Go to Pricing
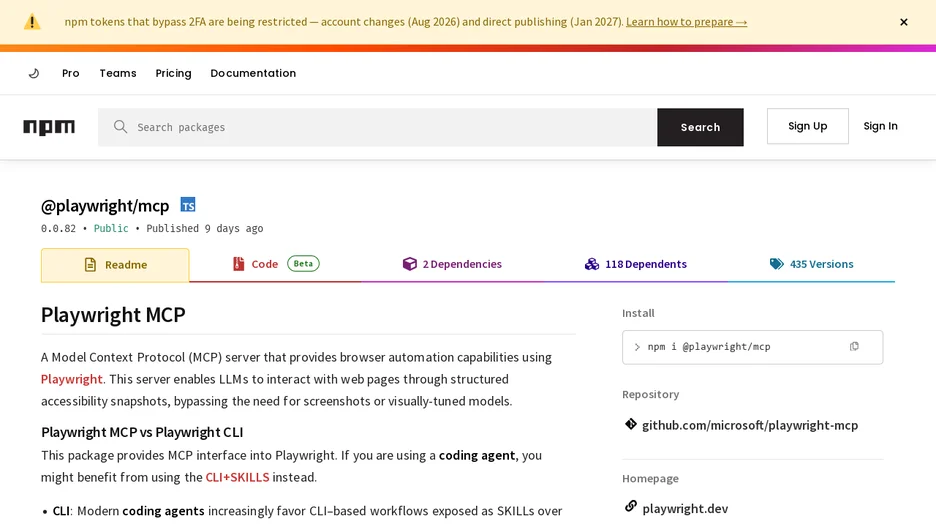Viewport: 936px width, 527px height. coord(173,73)
